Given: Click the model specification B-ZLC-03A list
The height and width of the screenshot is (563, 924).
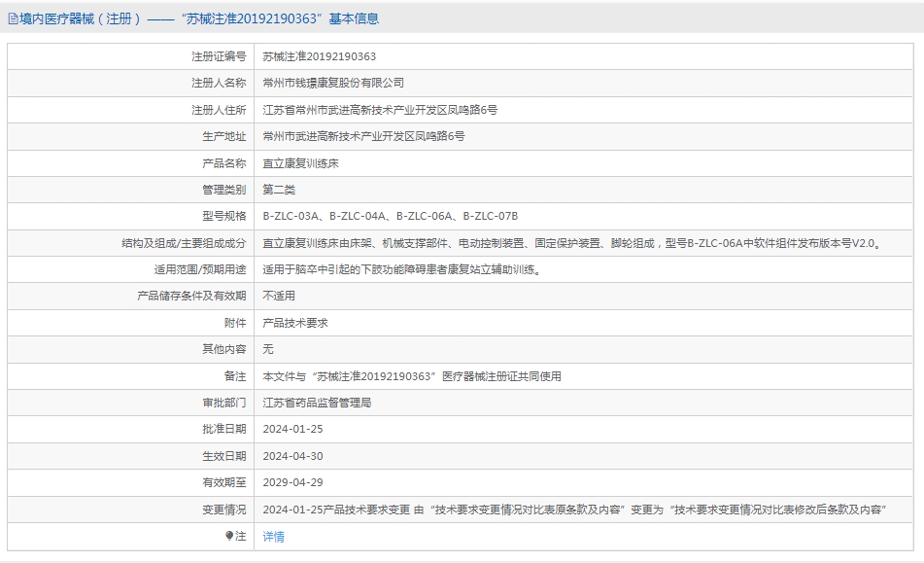Looking at the screenshot, I should pyautogui.click(x=391, y=217).
